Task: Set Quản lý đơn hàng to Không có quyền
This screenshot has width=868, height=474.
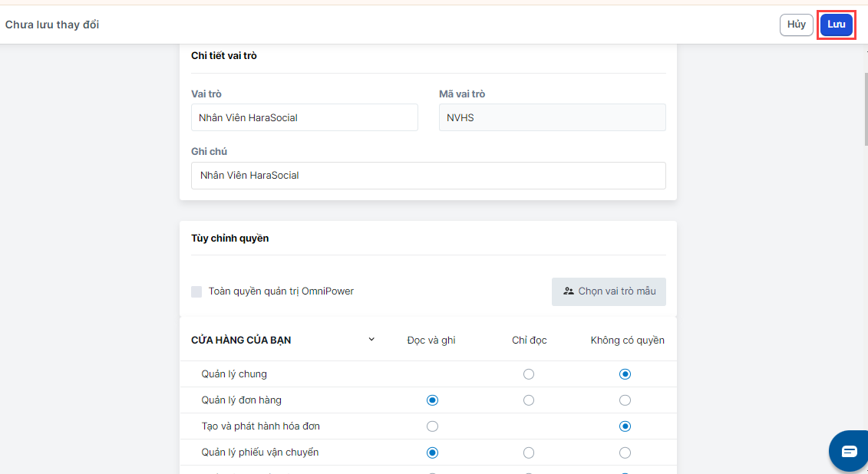Action: (x=625, y=400)
